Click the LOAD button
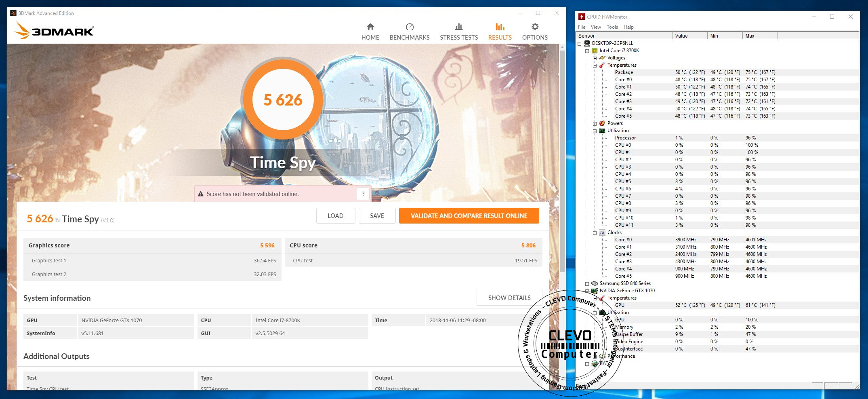The width and height of the screenshot is (868, 399). click(336, 216)
